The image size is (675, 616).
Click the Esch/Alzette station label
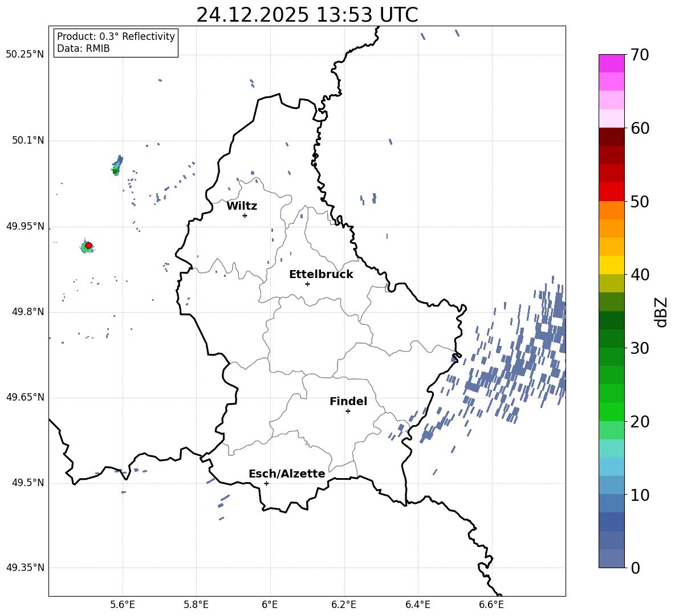(x=287, y=474)
